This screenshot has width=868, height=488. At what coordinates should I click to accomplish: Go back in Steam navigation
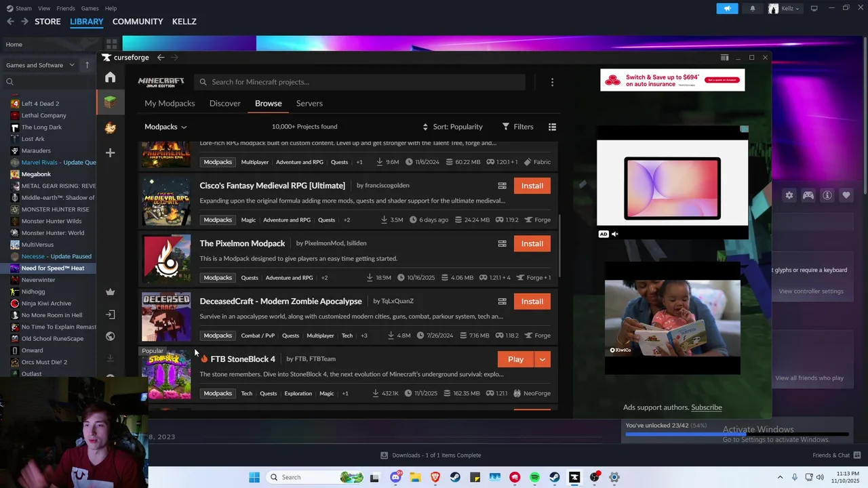[x=10, y=22]
